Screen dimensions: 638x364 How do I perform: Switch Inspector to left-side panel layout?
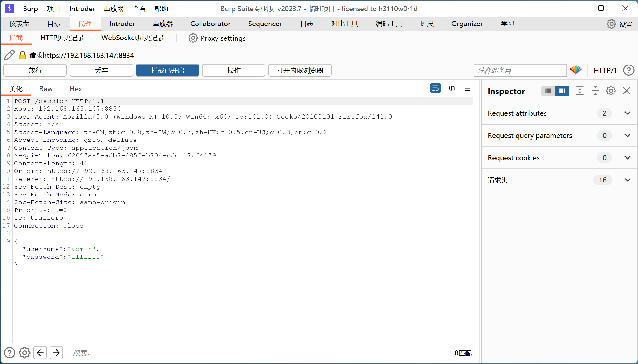548,91
